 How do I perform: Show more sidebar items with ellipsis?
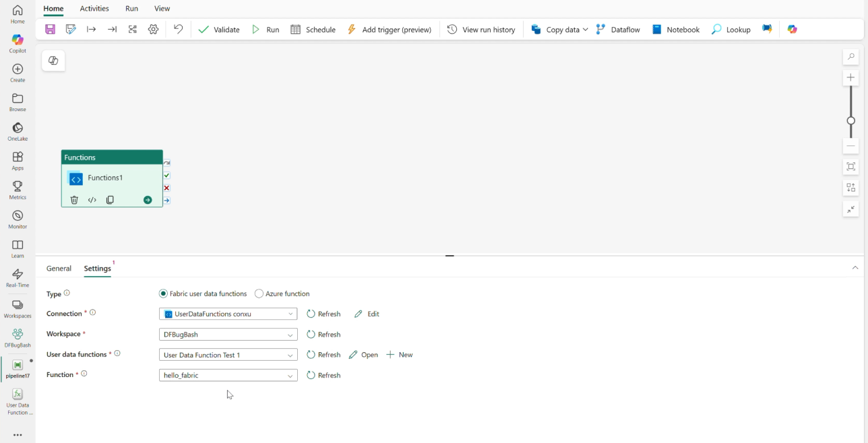pyautogui.click(x=18, y=435)
